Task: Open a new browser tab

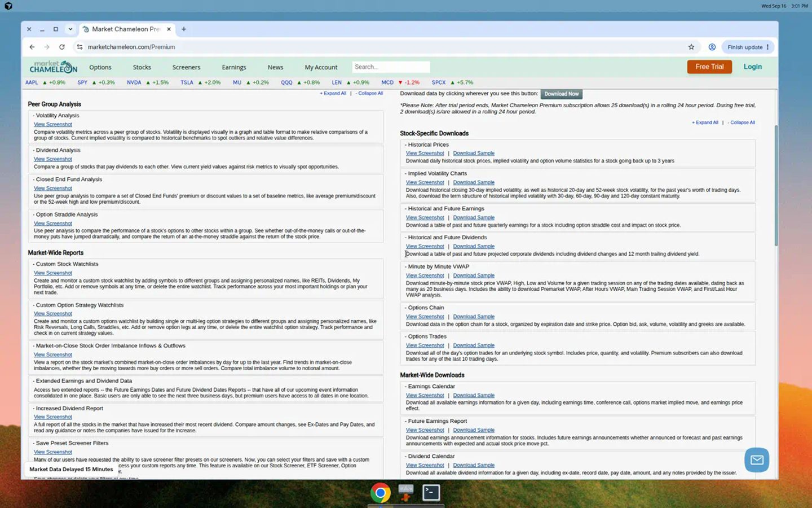Action: pyautogui.click(x=184, y=29)
